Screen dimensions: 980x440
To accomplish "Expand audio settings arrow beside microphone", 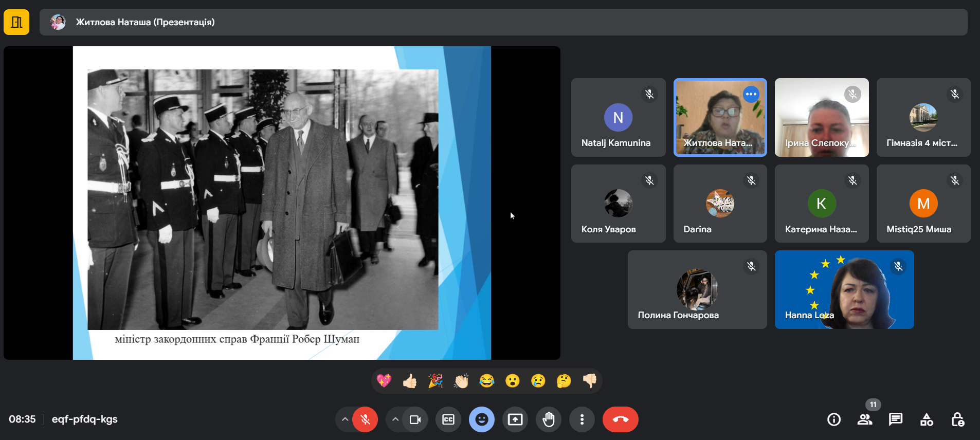I will [x=345, y=419].
